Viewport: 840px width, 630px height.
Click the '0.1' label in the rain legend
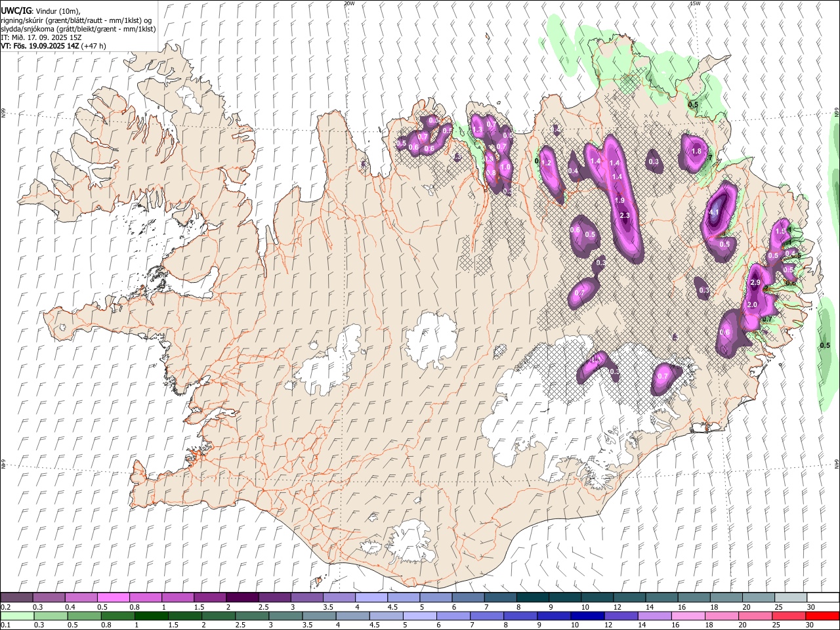tap(5, 625)
